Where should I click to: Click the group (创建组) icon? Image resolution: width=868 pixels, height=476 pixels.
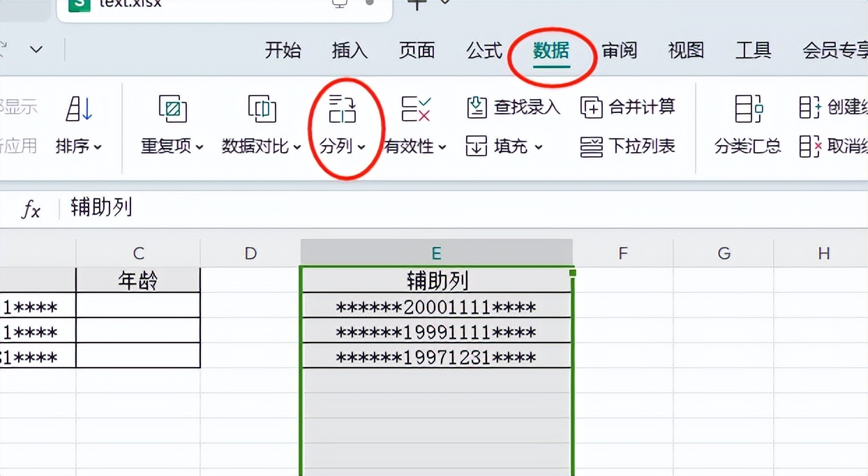(x=810, y=107)
